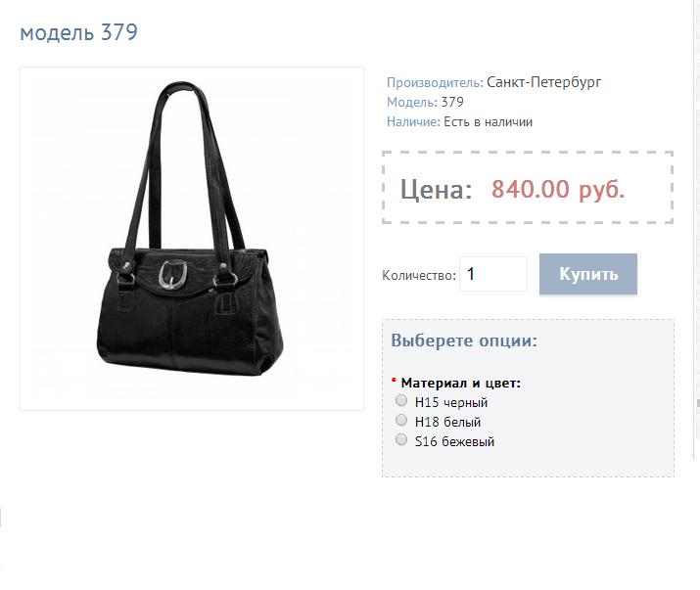
Task: Click the red required asterisk
Action: coord(394,381)
